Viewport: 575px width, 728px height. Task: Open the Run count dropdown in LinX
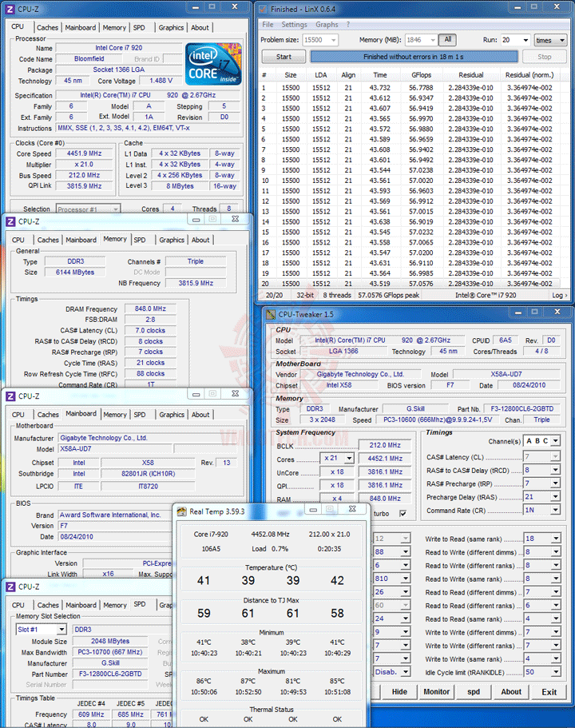[525, 40]
